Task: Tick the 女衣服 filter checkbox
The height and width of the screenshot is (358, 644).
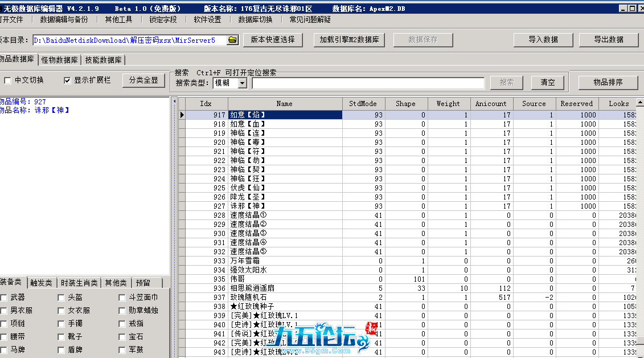Action: tap(61, 311)
